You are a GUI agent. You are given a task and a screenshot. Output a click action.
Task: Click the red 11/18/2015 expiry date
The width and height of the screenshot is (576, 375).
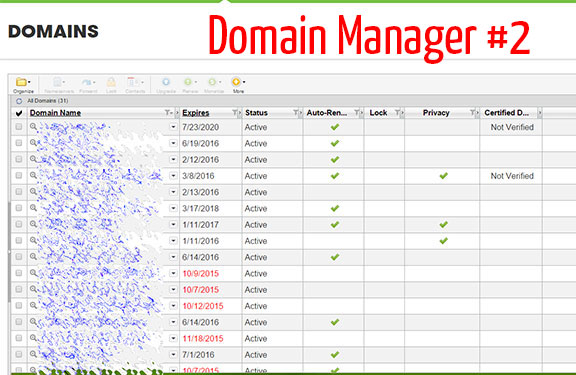point(203,338)
